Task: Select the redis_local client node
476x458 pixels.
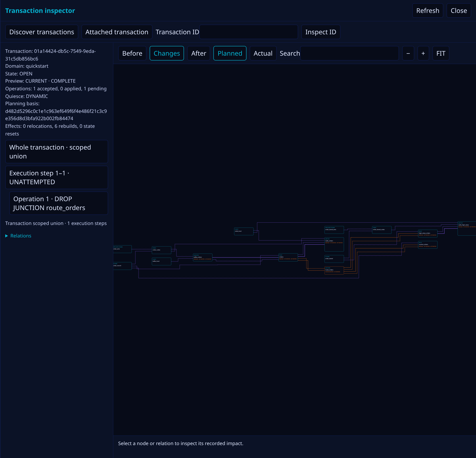Action: coord(244,231)
